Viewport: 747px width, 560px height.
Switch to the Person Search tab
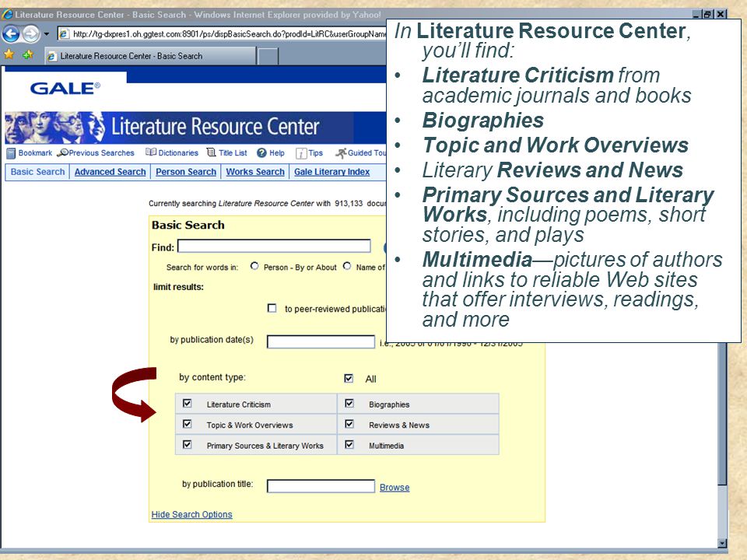pyautogui.click(x=186, y=172)
